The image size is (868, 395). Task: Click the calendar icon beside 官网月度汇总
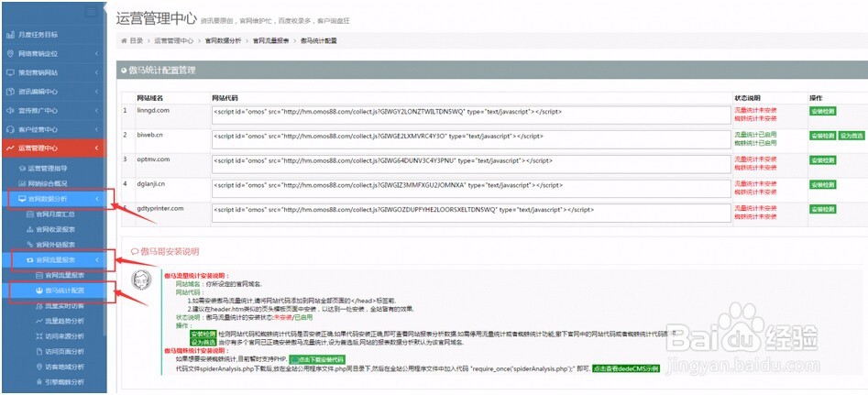point(30,214)
